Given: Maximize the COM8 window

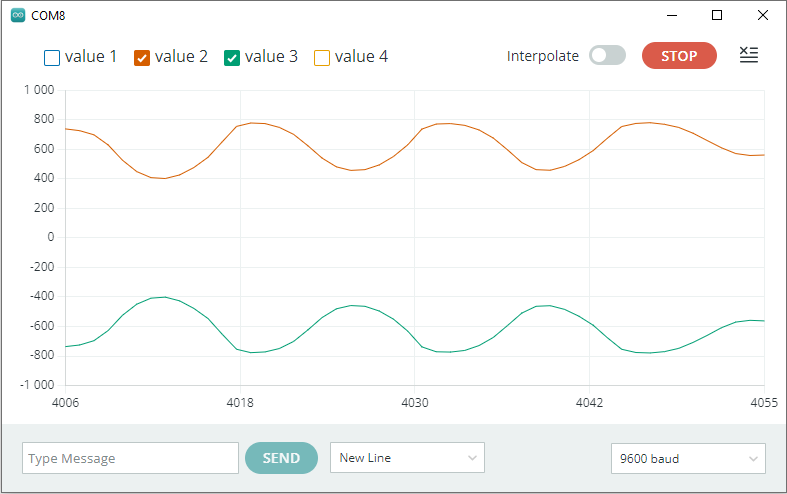Looking at the screenshot, I should pos(717,16).
